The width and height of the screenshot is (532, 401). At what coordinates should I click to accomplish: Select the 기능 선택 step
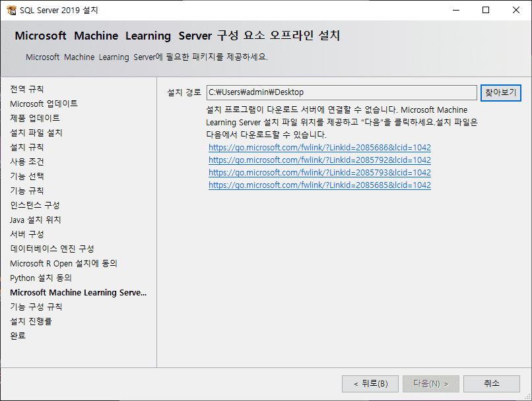(27, 176)
